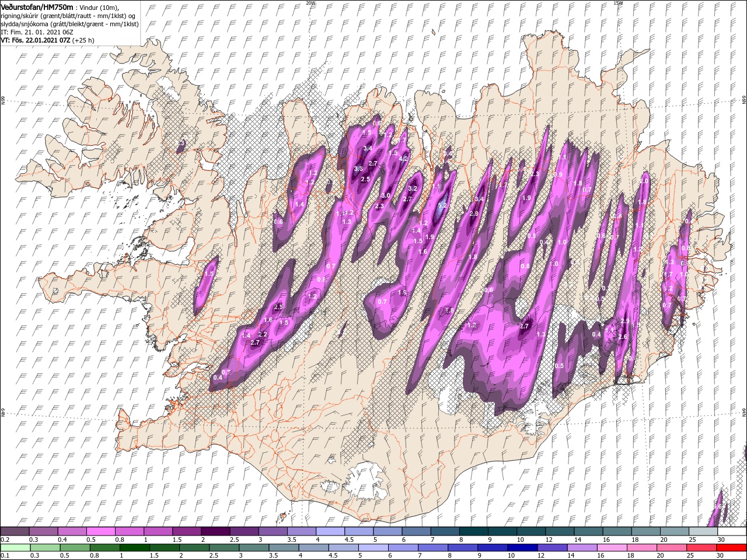Click the bright red 30+ rain-scale swatch

[731, 548]
